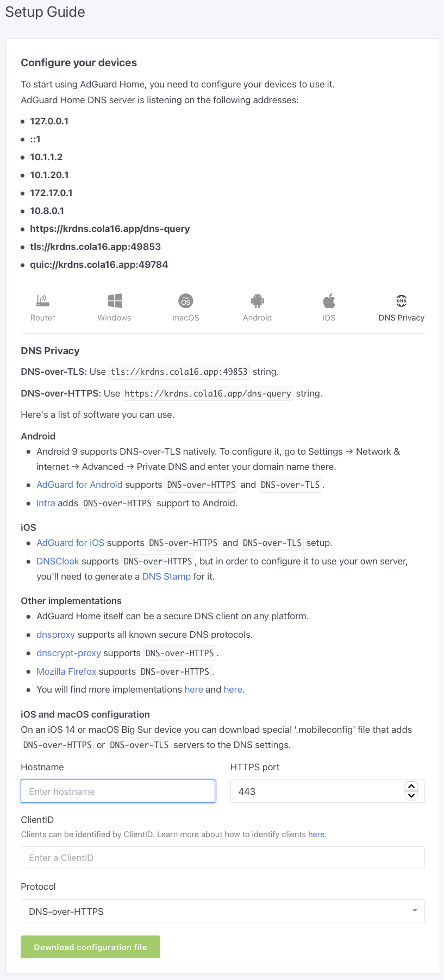Open the Protocol dropdown
Image resolution: width=444 pixels, height=980 pixels.
222,911
